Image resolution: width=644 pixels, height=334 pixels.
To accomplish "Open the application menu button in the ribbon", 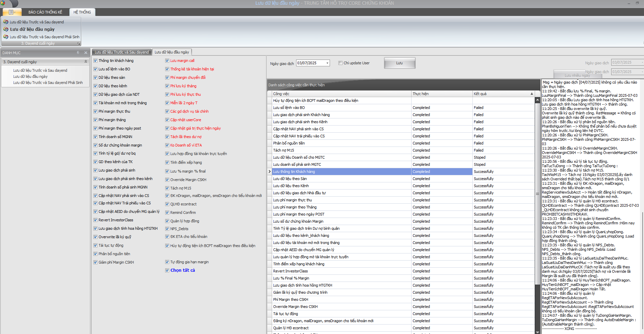I will point(12,12).
